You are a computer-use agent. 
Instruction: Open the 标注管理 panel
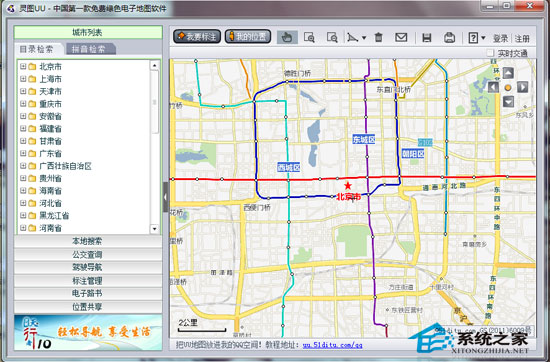[x=88, y=281]
